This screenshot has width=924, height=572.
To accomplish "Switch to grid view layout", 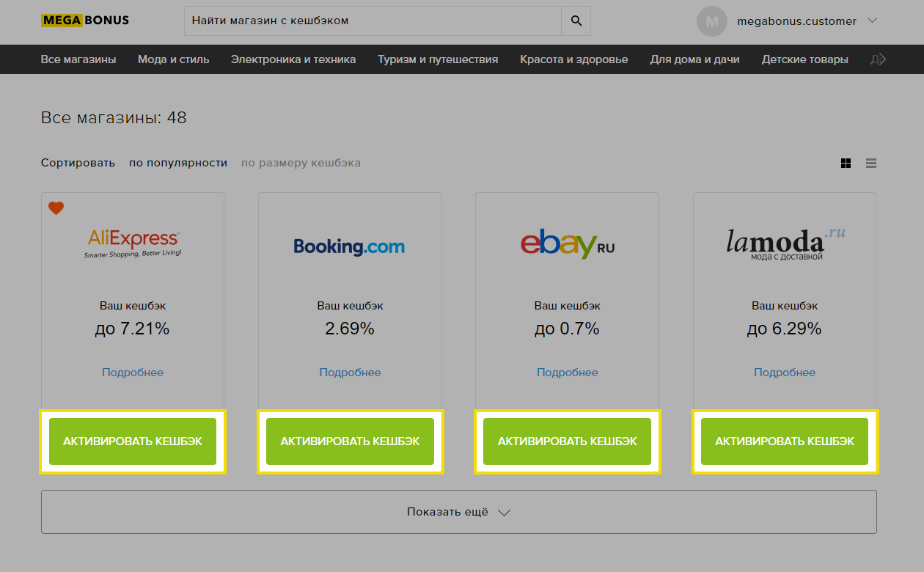I will point(846,164).
